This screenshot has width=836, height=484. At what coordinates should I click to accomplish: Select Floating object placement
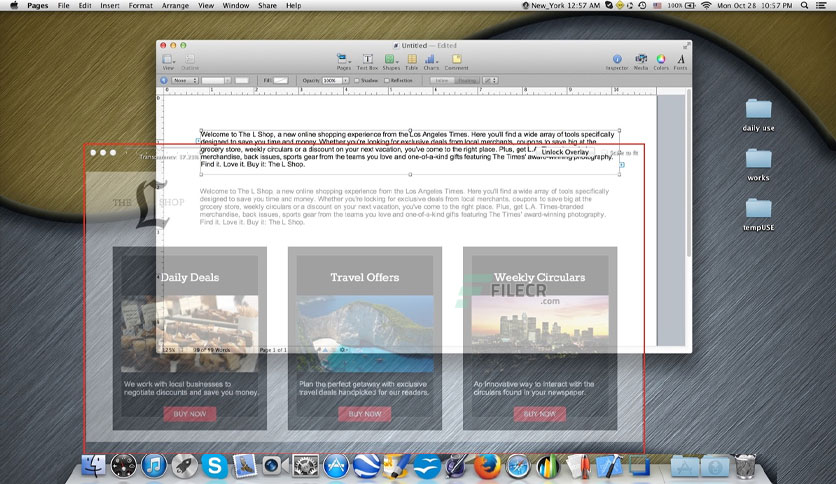[467, 80]
